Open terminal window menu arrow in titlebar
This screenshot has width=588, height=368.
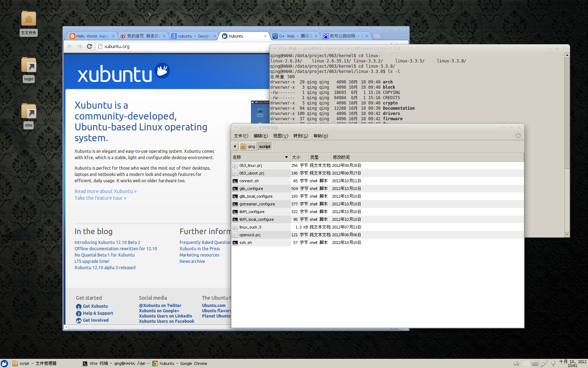pyautogui.click(x=275, y=49)
